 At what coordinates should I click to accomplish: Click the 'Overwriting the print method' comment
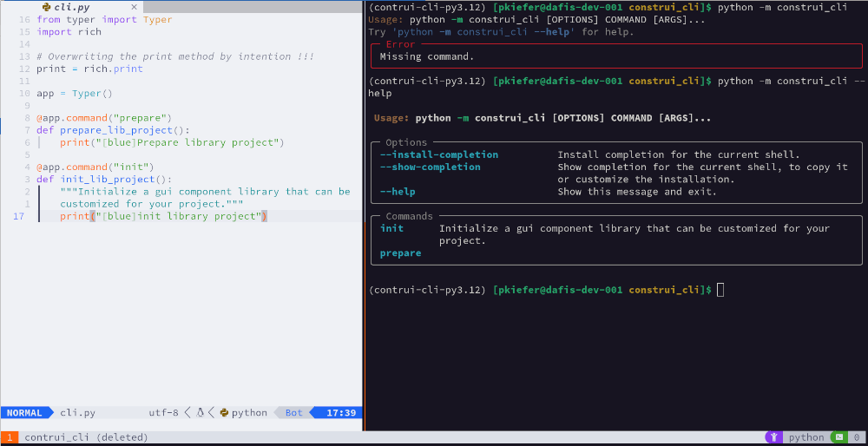coord(175,56)
